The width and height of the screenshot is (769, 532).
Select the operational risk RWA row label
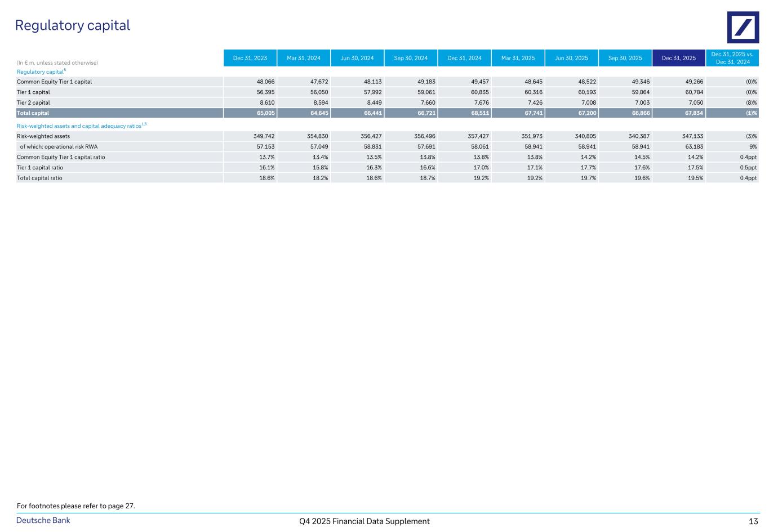(x=59, y=147)
